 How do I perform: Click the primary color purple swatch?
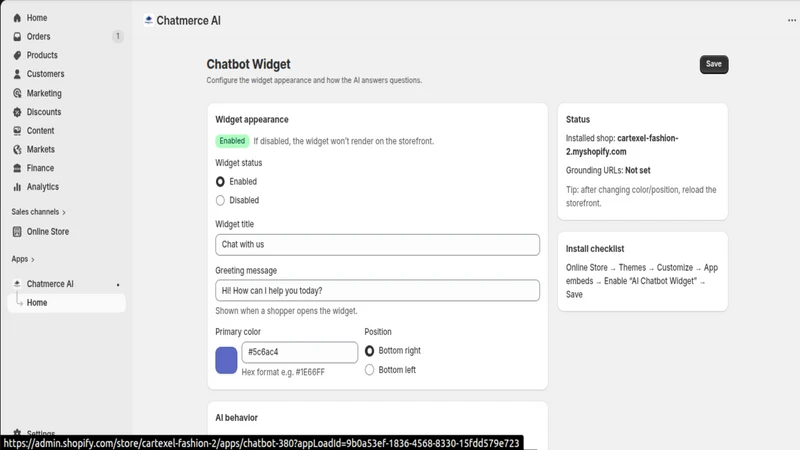pos(226,360)
